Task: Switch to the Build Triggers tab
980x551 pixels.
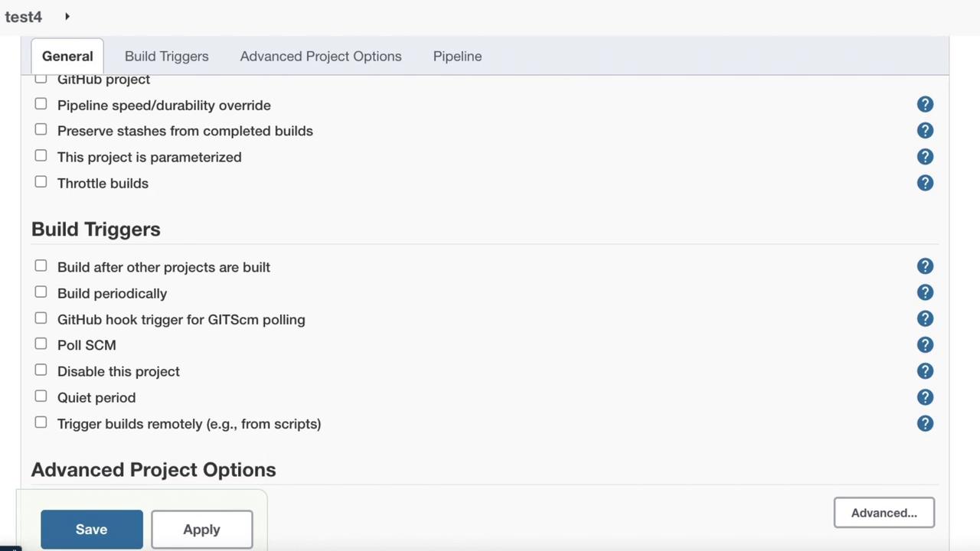Action: click(166, 56)
